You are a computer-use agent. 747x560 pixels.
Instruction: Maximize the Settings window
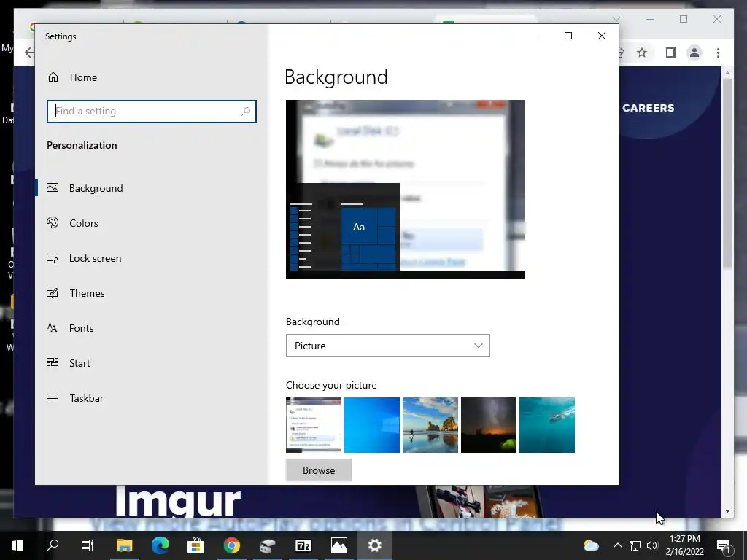pyautogui.click(x=568, y=36)
